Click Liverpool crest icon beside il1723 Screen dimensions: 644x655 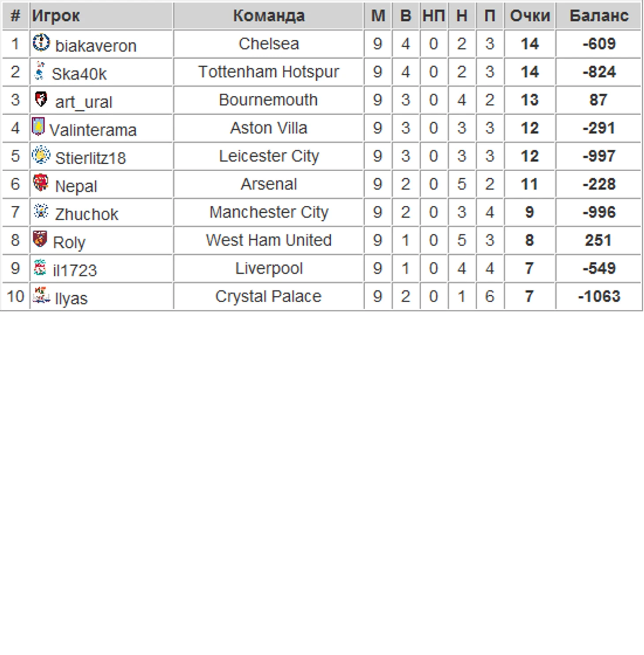(40, 267)
